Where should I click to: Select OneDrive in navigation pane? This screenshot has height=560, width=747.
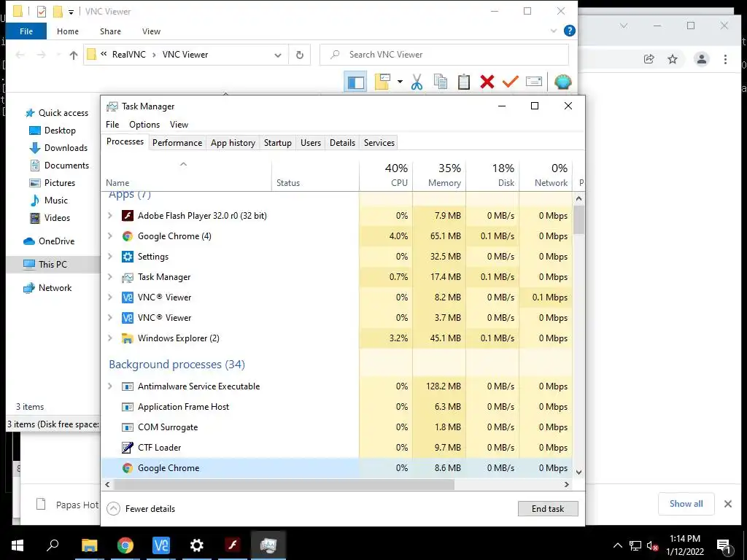tap(49, 241)
